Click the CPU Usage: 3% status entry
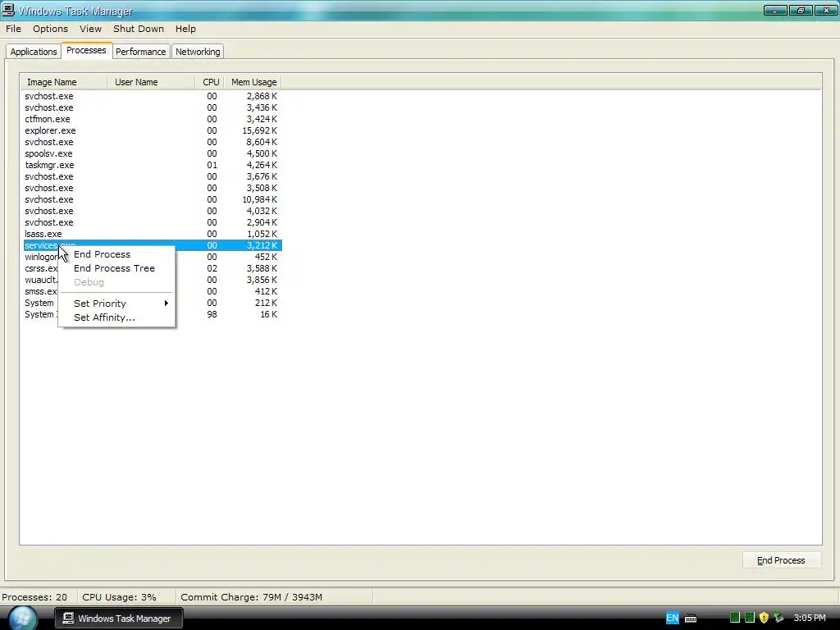Screen dimensions: 840x630 (x=120, y=597)
